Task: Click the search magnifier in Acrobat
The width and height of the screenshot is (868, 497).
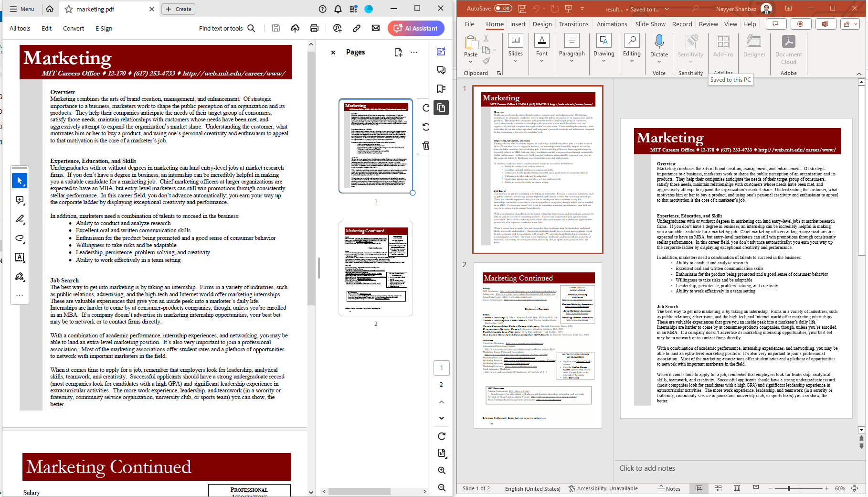Action: pos(251,28)
